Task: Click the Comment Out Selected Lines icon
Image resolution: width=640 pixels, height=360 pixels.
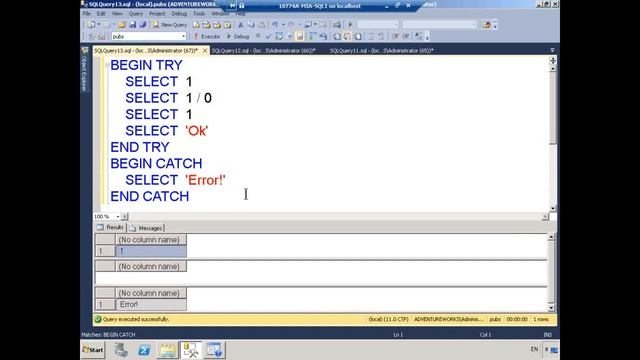Action: pos(371,36)
